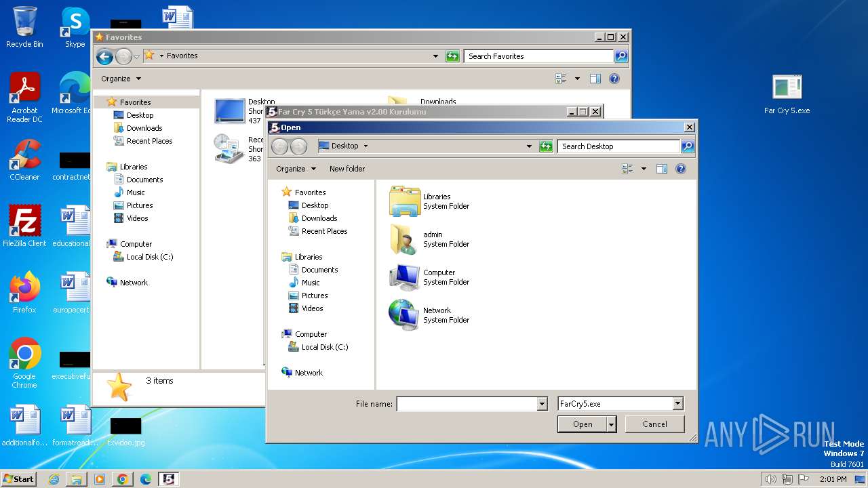The image size is (868, 488).
Task: Open Acrobat Reader DC desktop icon
Action: [24, 98]
